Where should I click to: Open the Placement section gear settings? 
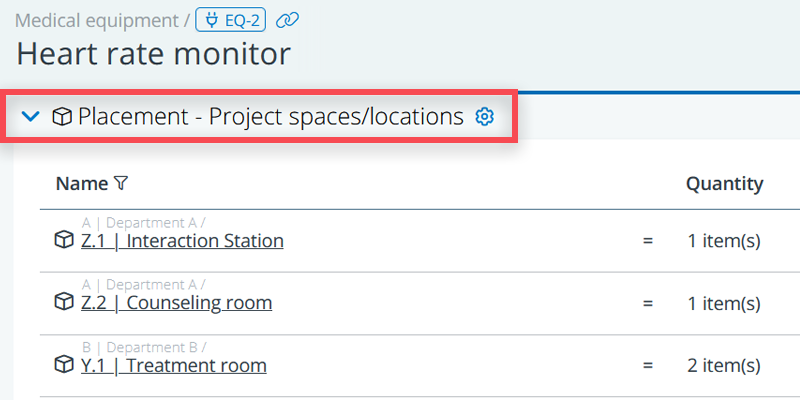tap(485, 117)
